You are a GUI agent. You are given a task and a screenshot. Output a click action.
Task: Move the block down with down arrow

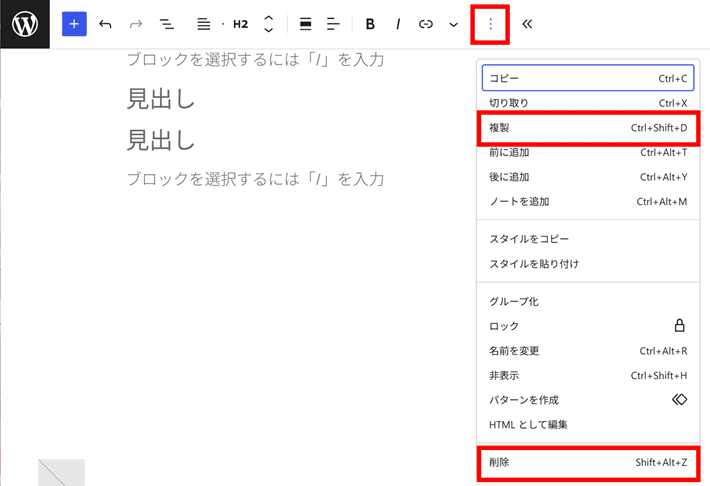point(269,30)
